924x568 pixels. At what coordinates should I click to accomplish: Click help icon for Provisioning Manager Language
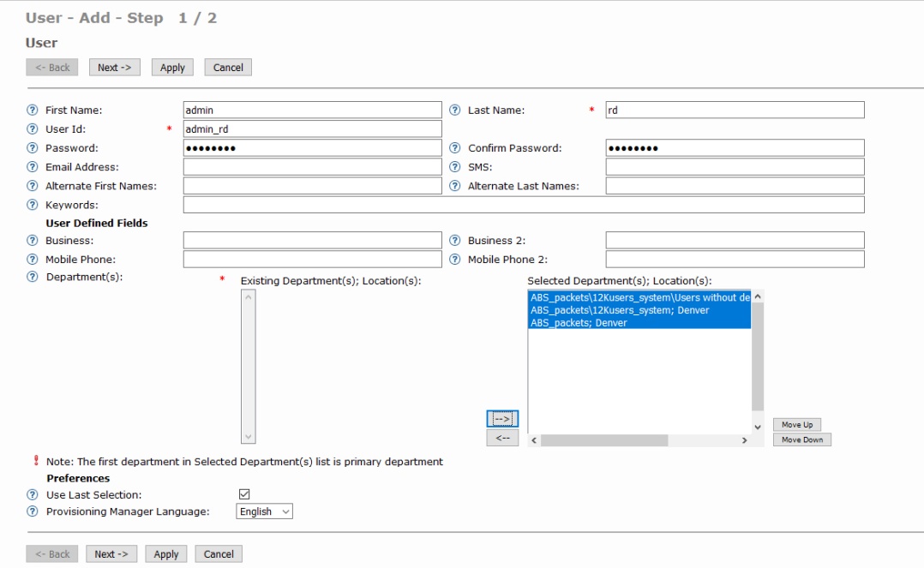click(33, 511)
